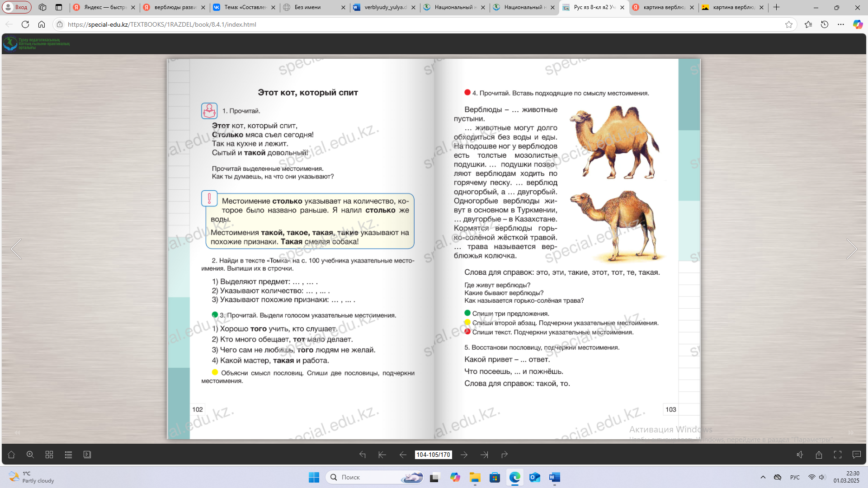Click the Вход profile button
The width and height of the screenshot is (868, 488).
click(17, 7)
